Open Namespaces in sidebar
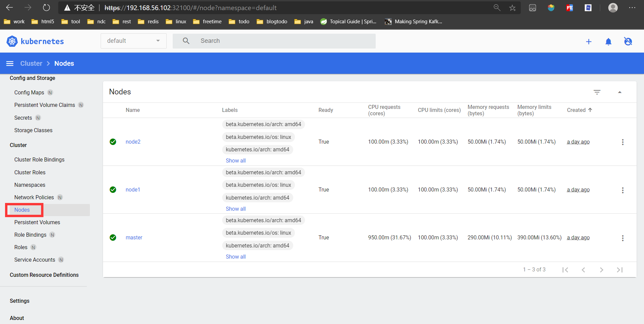Screen dimensions: 644x324 pos(30,185)
